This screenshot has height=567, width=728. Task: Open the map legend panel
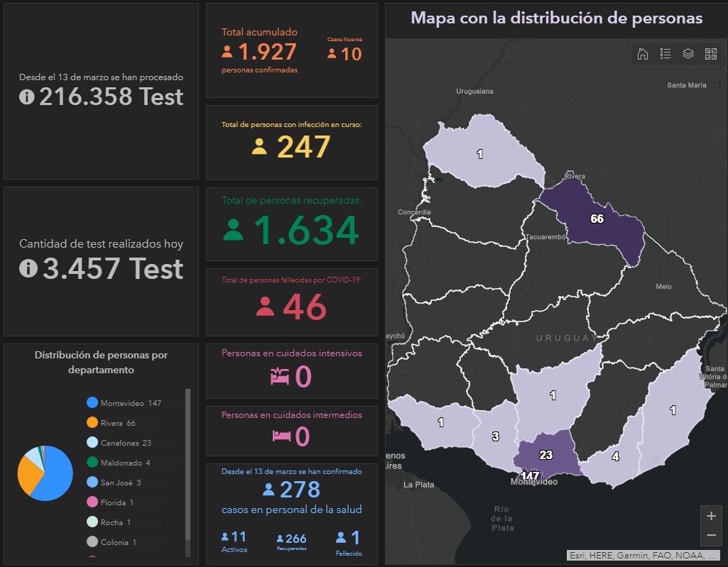[665, 54]
